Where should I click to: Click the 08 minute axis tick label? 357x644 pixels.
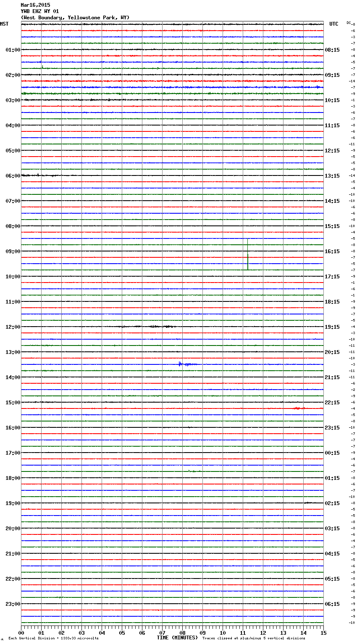pyautogui.click(x=182, y=633)
